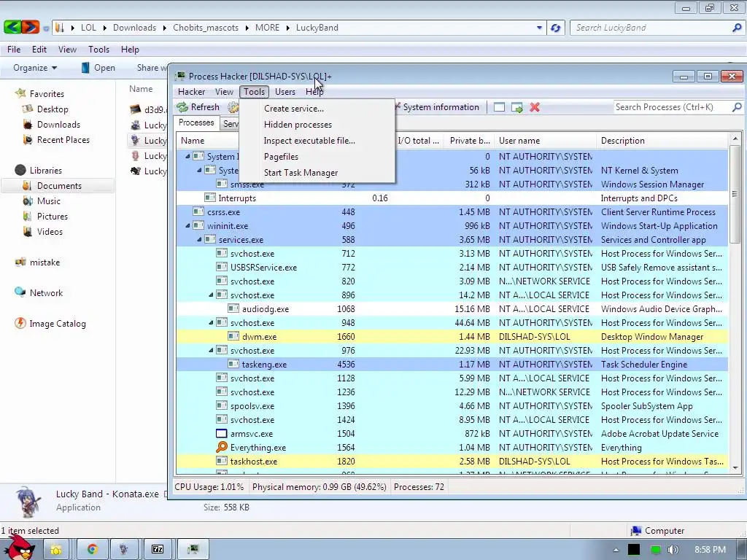Click the Explorer forward arrow button

[31, 27]
